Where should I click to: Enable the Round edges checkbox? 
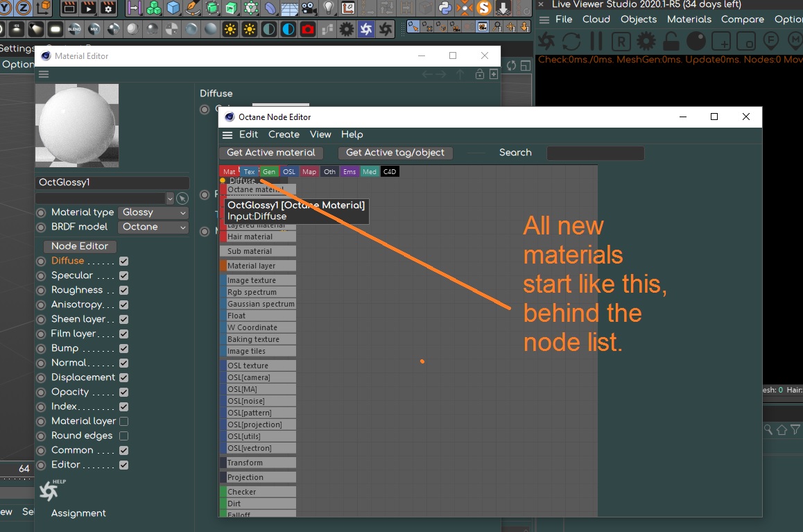[x=123, y=436]
